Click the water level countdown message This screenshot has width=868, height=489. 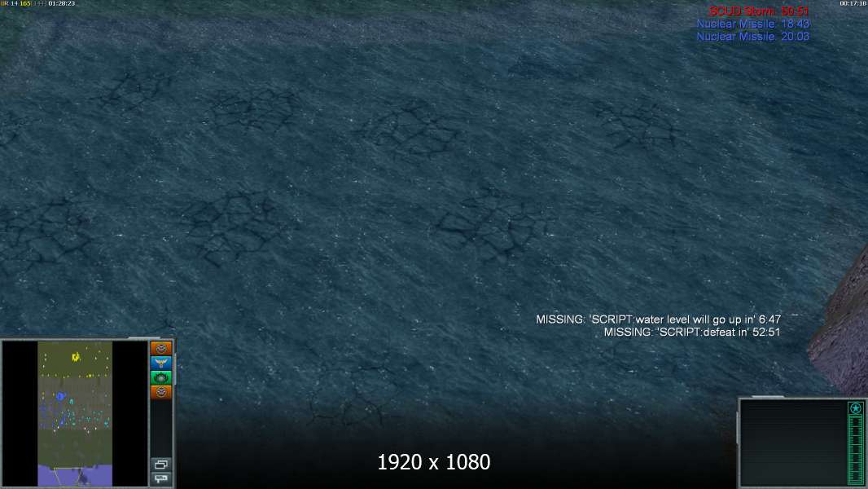point(658,319)
